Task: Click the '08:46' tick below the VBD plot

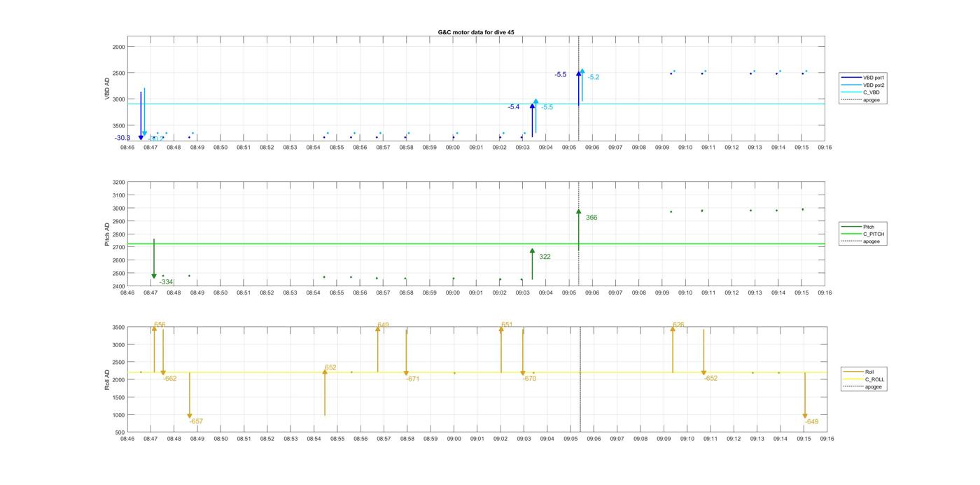Action: (x=127, y=148)
